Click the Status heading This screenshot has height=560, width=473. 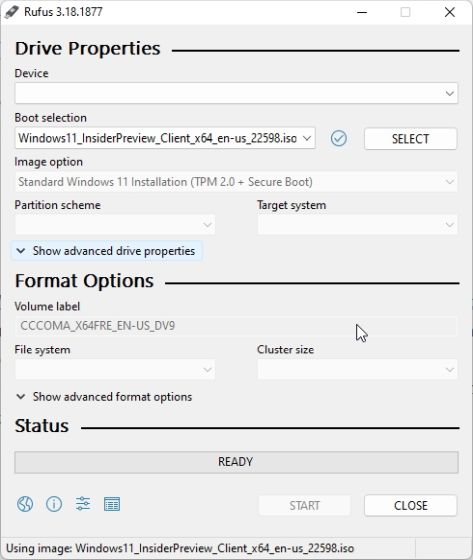42,426
